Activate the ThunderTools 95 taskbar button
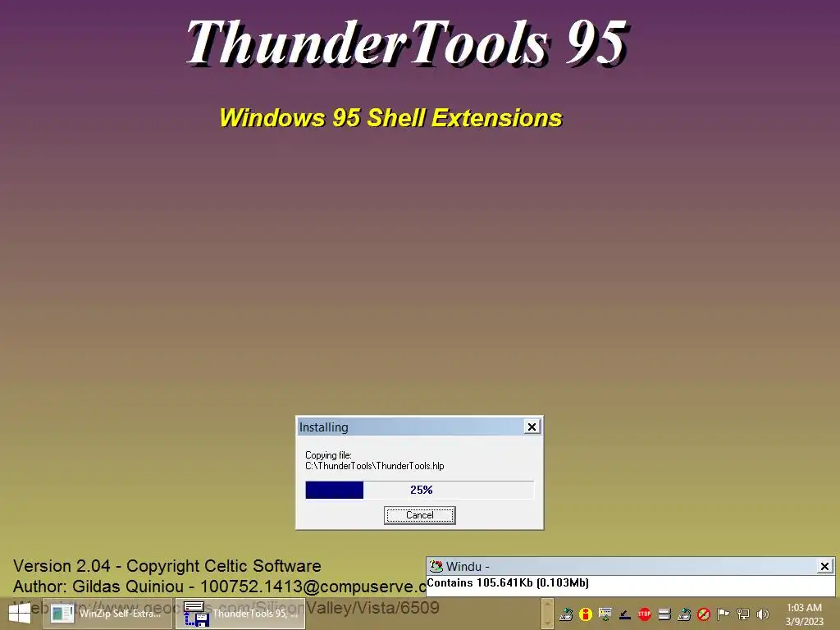Image resolution: width=840 pixels, height=630 pixels. [x=240, y=614]
